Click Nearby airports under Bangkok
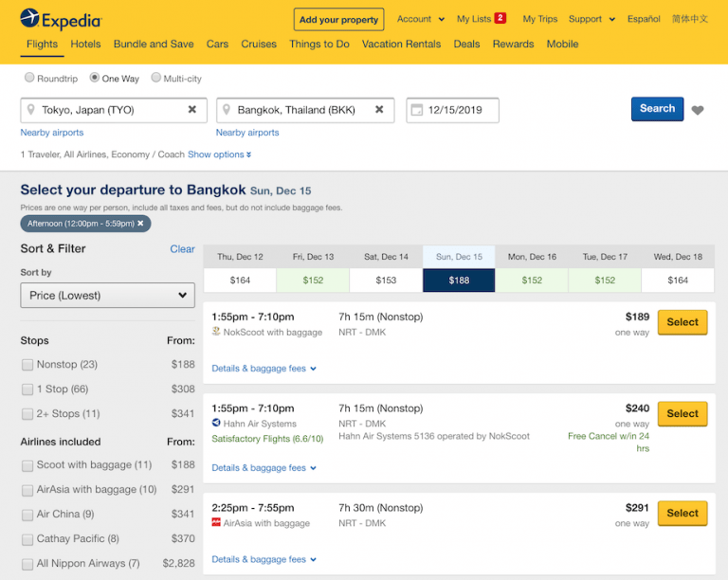This screenshot has height=580, width=728. pyautogui.click(x=247, y=133)
